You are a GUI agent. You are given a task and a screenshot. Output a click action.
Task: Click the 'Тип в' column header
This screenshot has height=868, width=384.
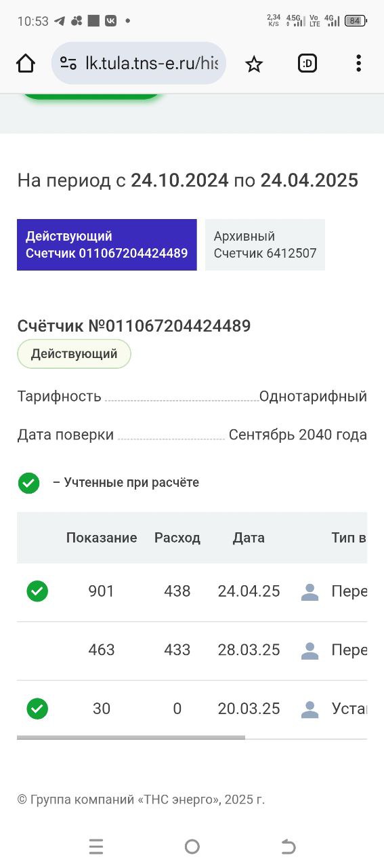pyautogui.click(x=349, y=538)
